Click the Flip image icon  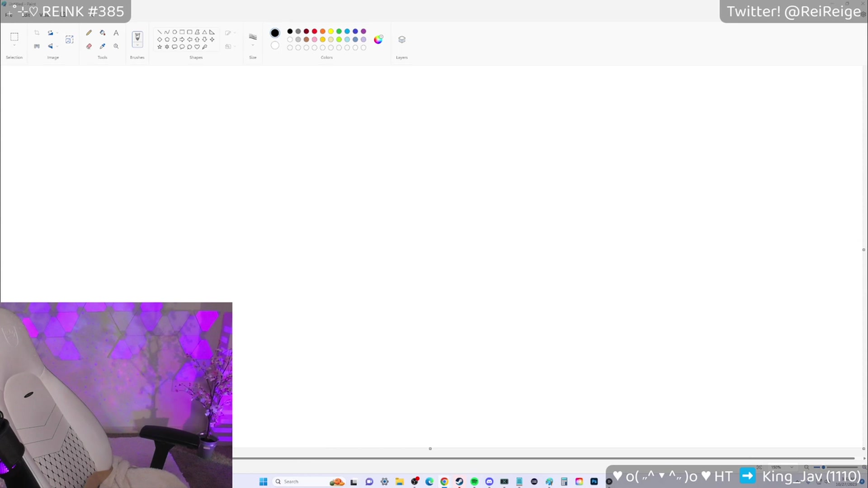pyautogui.click(x=50, y=46)
